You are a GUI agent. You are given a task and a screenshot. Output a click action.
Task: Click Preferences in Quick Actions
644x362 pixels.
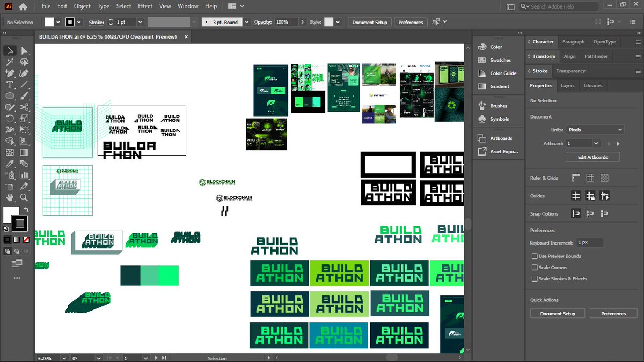click(x=613, y=314)
